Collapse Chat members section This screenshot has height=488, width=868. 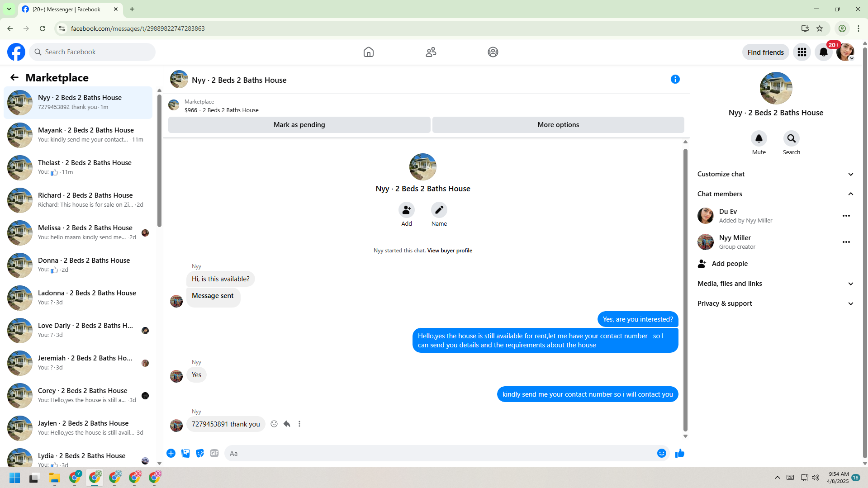(x=776, y=194)
